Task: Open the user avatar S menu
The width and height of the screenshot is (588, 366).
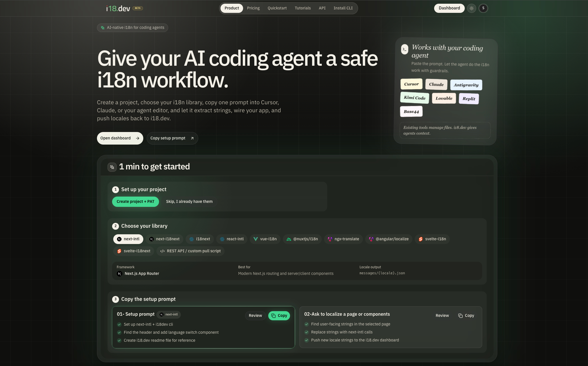Action: point(483,8)
